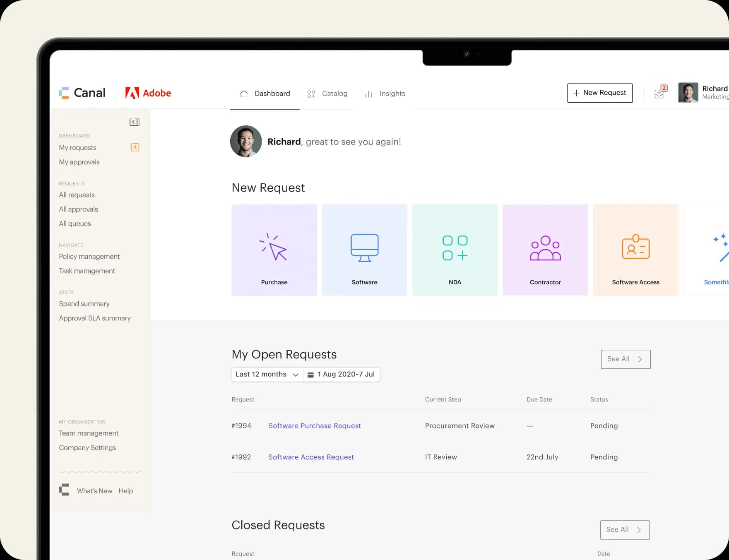
Task: Click the Canal icon at sidebar bottom
Action: 64,490
